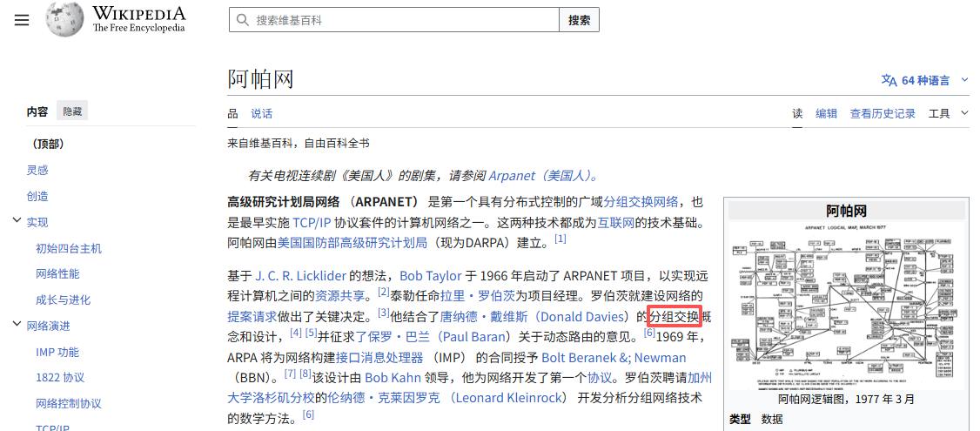Open the J. C. R. Licklider link

[300, 276]
